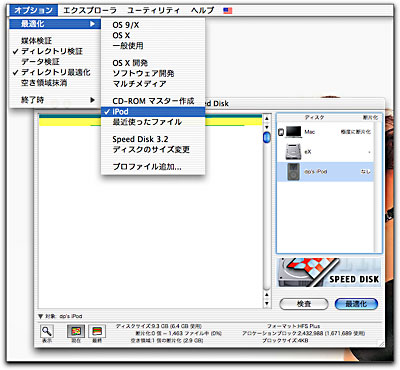Viewport: 400px width, 370px height.
Task: Click the bottom scroll down arrow
Action: tap(266, 303)
